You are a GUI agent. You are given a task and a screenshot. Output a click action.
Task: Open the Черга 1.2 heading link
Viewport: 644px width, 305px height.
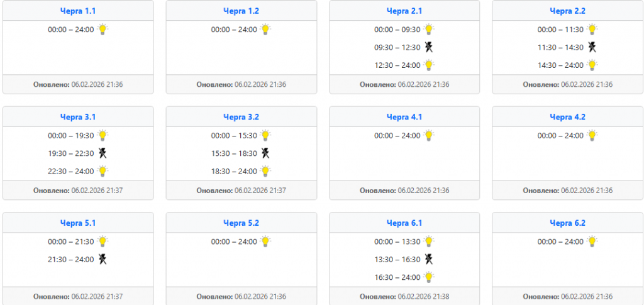(x=241, y=11)
